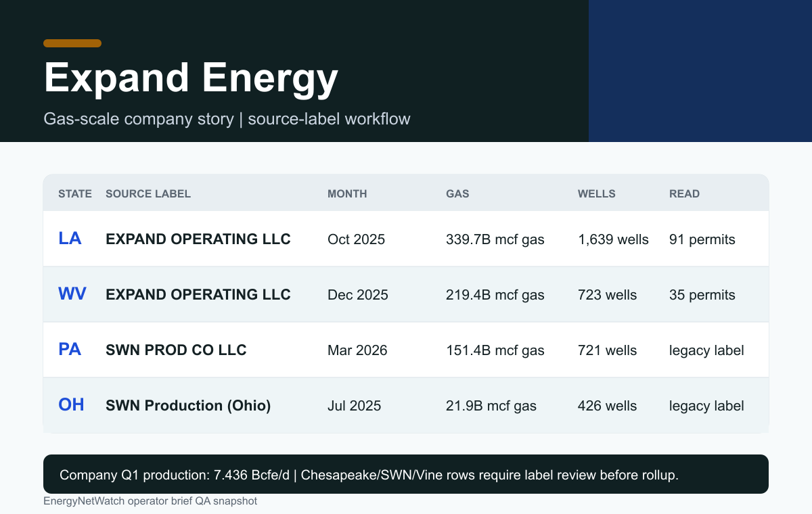Click the 91 permits cell
This screenshot has width=812, height=514.
coord(702,239)
